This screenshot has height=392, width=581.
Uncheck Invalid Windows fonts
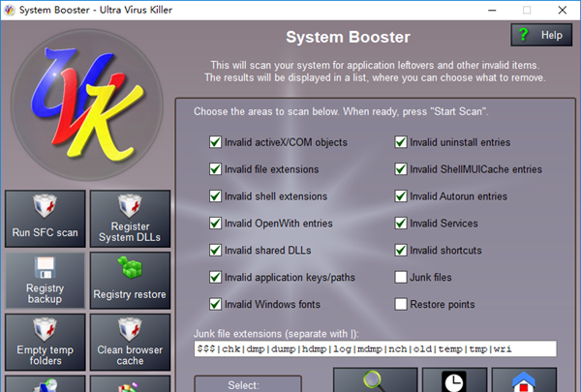click(x=215, y=304)
